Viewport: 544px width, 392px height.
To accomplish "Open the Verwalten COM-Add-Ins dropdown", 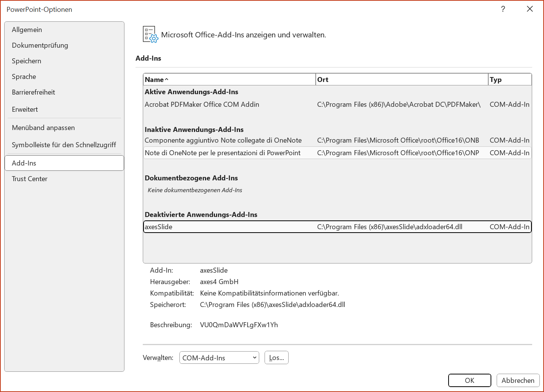I will pyautogui.click(x=219, y=358).
